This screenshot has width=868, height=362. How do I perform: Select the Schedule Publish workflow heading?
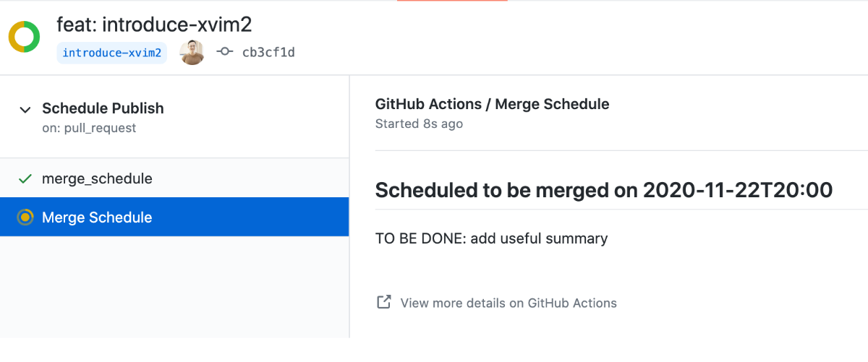coord(103,108)
